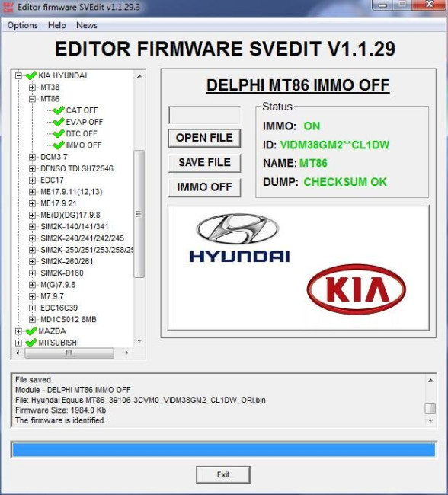The width and height of the screenshot is (448, 495).
Task: Click the SVEdit app icon in title bar
Action: (x=8, y=7)
